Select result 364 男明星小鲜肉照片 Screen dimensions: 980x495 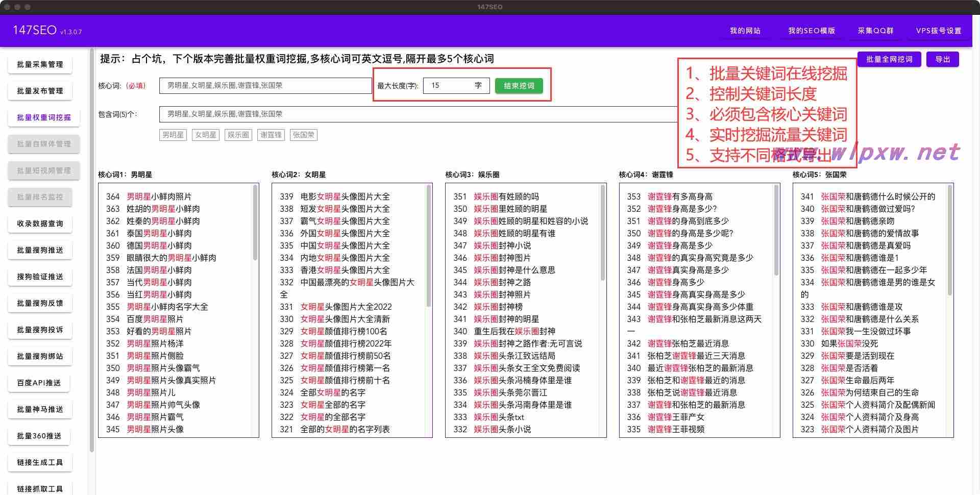tap(149, 196)
